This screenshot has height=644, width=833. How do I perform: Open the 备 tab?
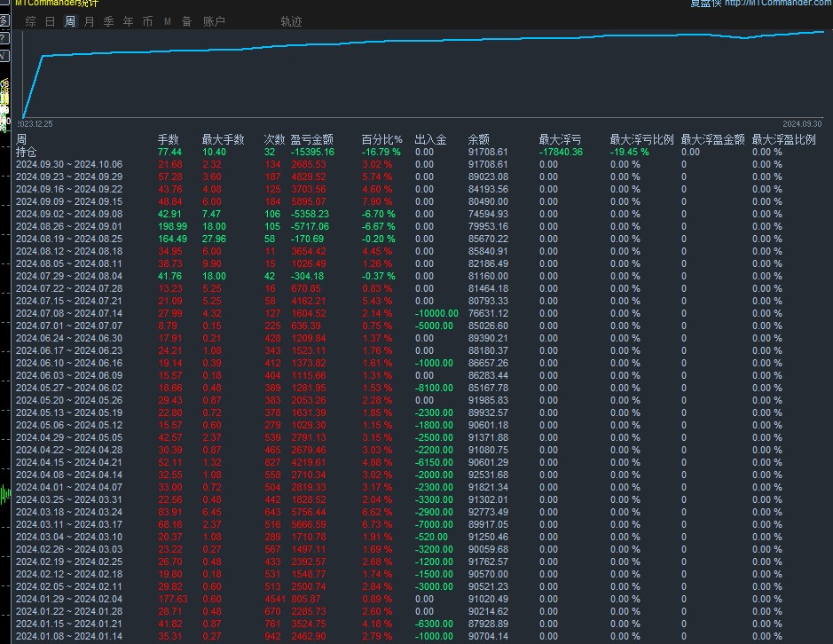(x=186, y=21)
